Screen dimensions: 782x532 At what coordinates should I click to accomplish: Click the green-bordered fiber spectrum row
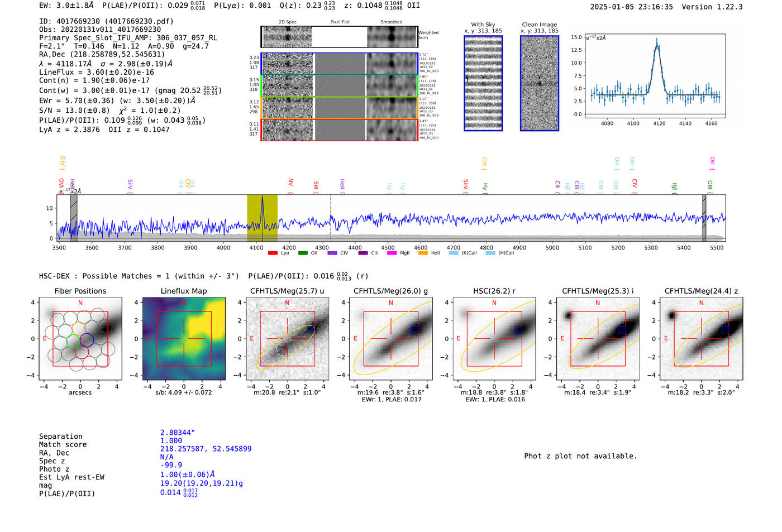click(340, 86)
